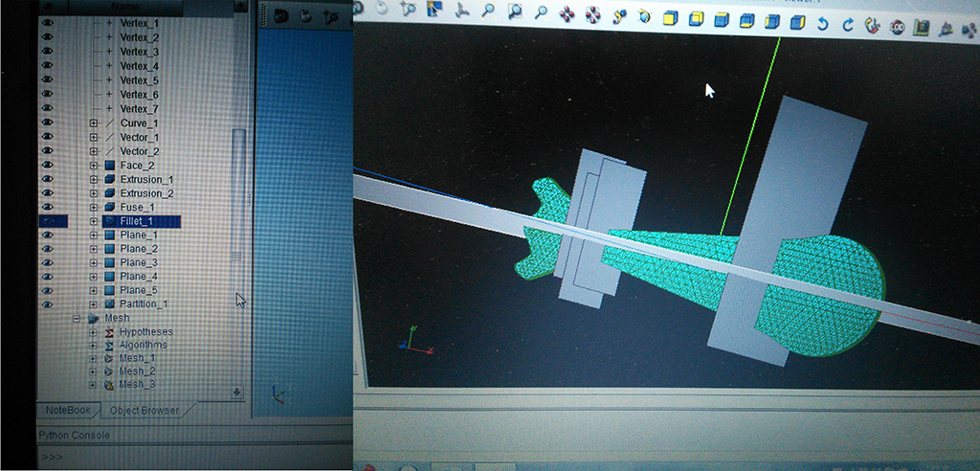980x471 pixels.
Task: Switch to Top view cube icon
Action: 722,20
